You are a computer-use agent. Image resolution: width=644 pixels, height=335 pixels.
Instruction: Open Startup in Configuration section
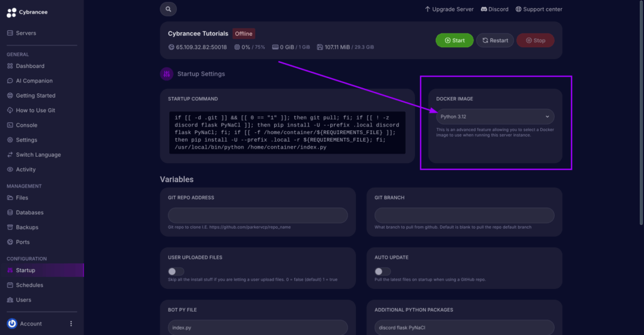click(42, 270)
